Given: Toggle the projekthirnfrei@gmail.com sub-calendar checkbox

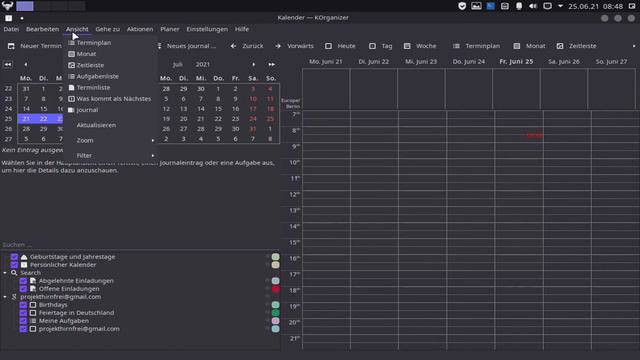Looking at the screenshot, I should pyautogui.click(x=23, y=329).
